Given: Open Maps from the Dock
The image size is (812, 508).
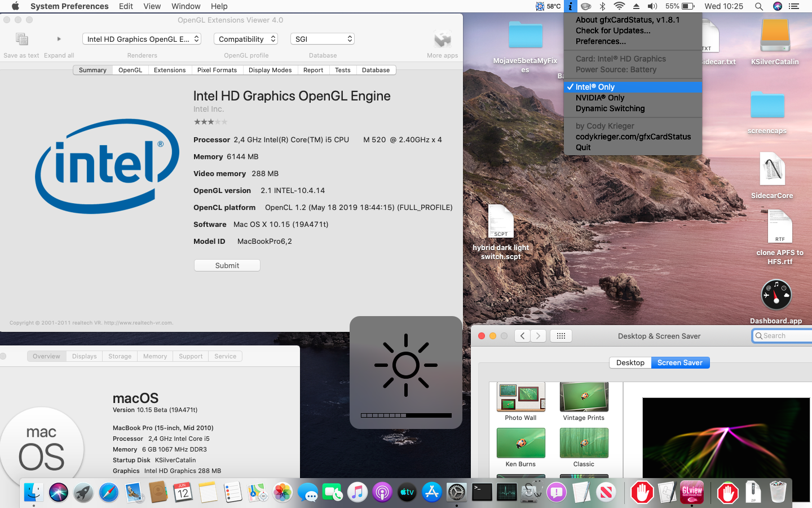Looking at the screenshot, I should 258,492.
